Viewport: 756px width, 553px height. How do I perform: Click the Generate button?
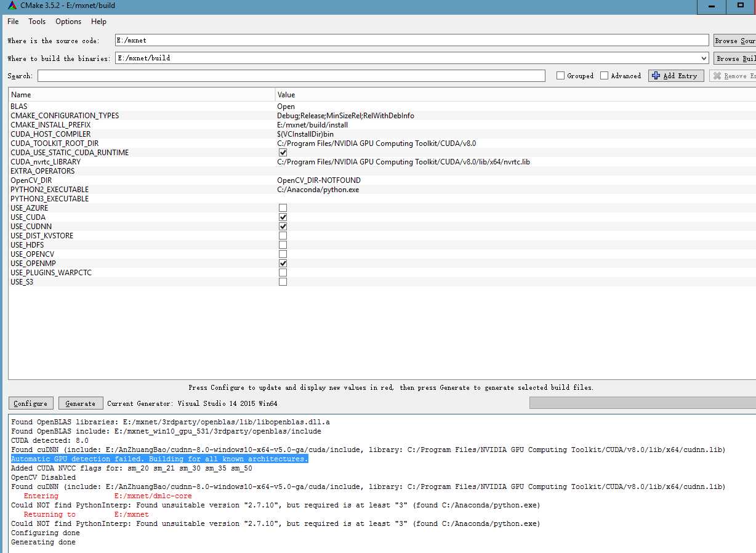pyautogui.click(x=81, y=403)
